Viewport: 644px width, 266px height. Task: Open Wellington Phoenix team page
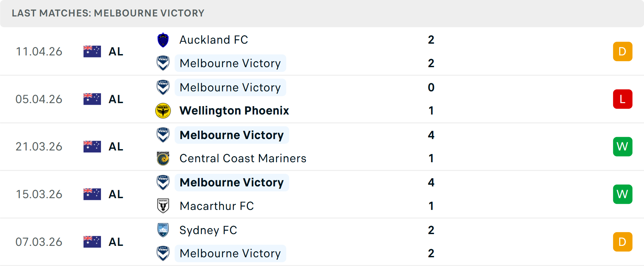tap(234, 110)
